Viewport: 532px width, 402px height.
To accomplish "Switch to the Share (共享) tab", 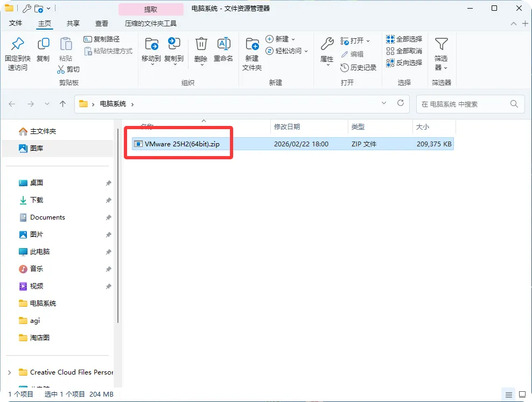I will pyautogui.click(x=73, y=23).
